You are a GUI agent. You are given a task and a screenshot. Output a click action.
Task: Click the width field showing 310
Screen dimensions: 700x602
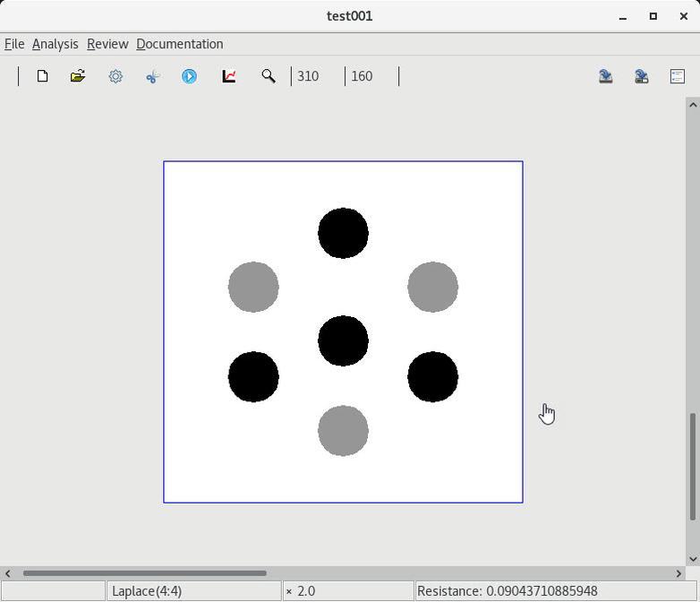317,76
